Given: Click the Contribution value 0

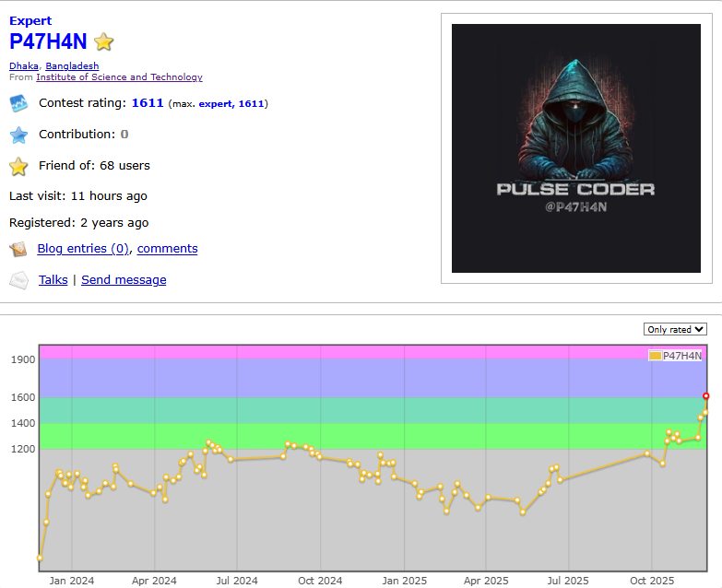Looking at the screenshot, I should (124, 135).
